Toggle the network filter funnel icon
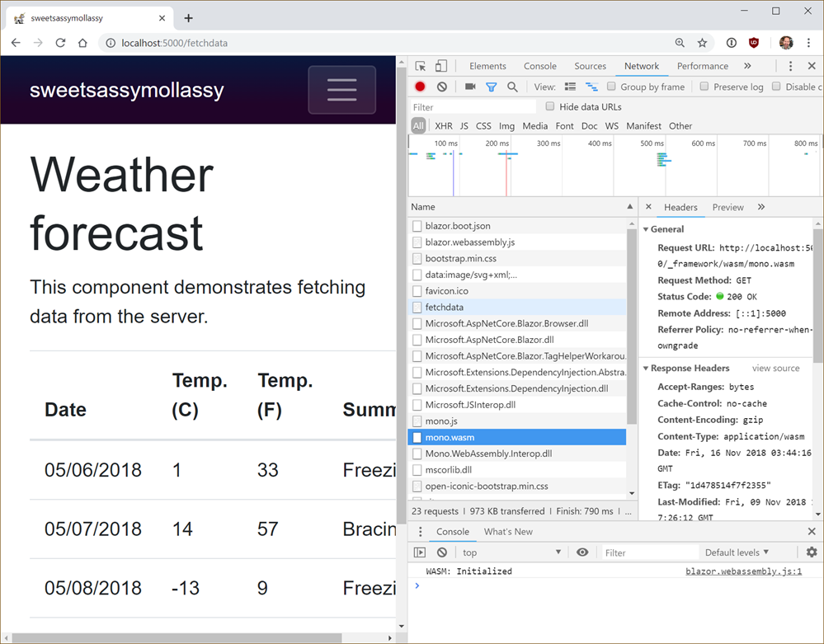Image resolution: width=824 pixels, height=644 pixels. (492, 87)
